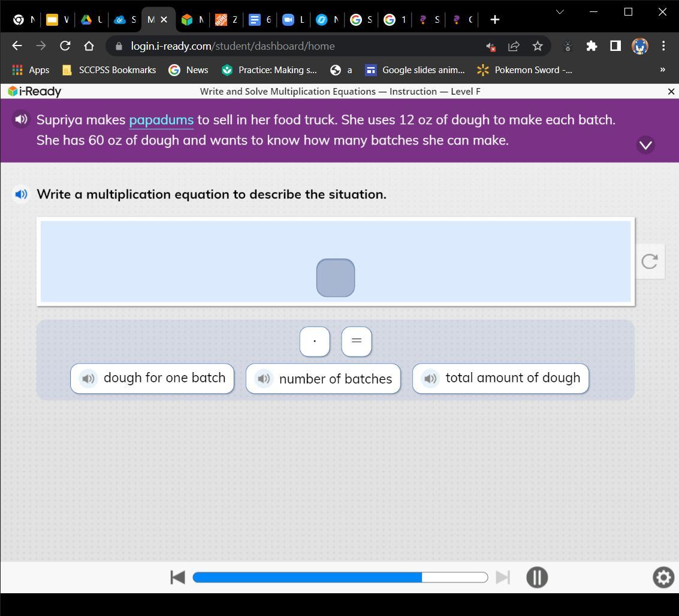
Task: Open the Chrome tab search dropdown
Action: pos(560,12)
